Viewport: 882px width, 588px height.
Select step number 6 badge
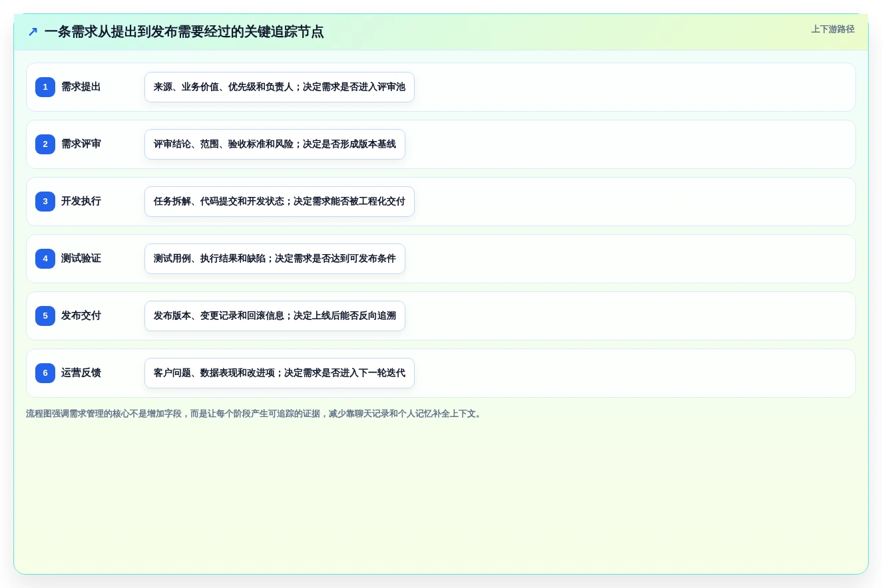[x=45, y=373]
